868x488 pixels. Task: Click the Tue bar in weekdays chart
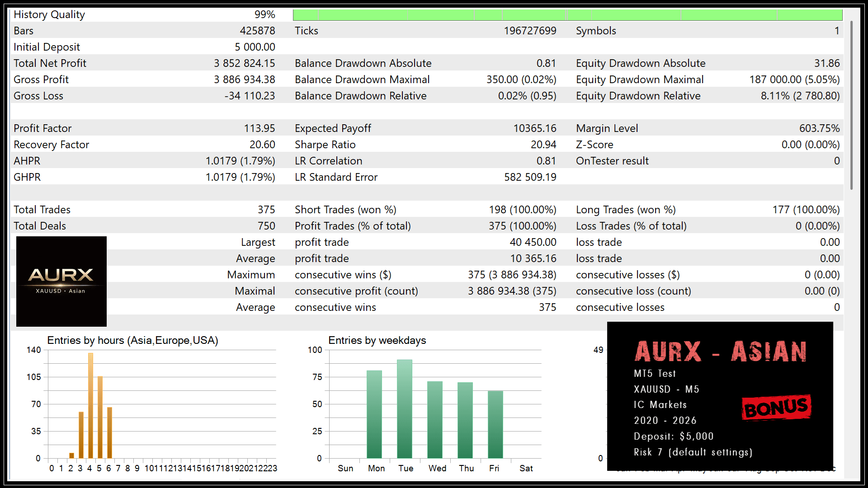click(x=405, y=408)
